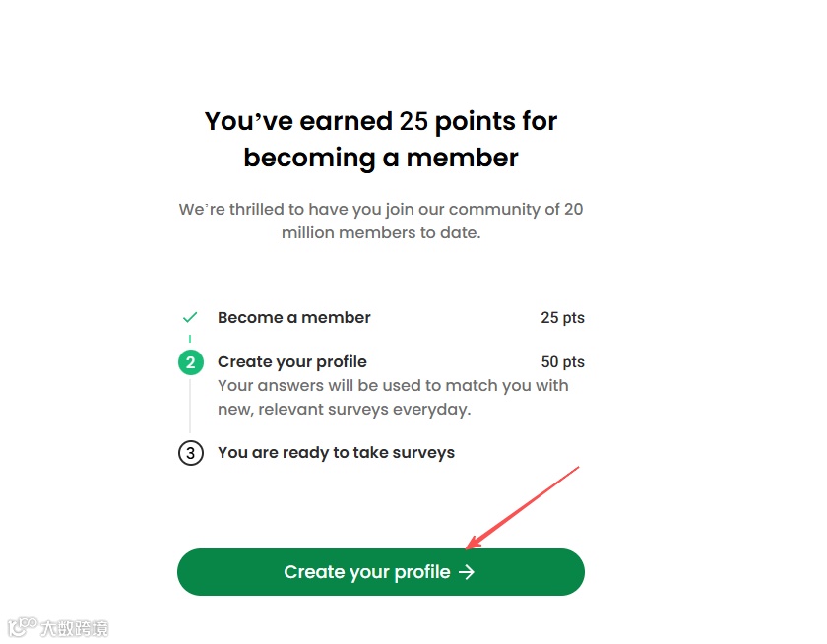The image size is (827, 644).
Task: Select the "You are ready to take surveys" step
Action: pyautogui.click(x=336, y=453)
